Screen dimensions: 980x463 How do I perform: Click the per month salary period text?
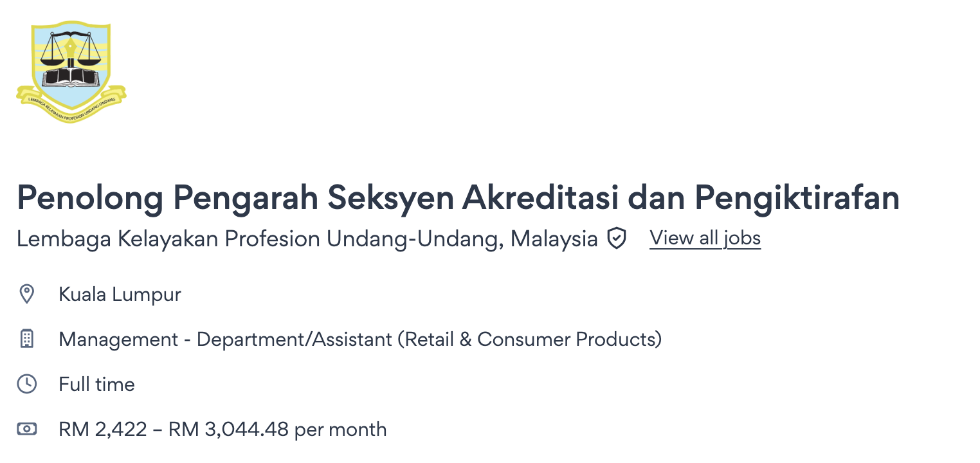pos(341,429)
